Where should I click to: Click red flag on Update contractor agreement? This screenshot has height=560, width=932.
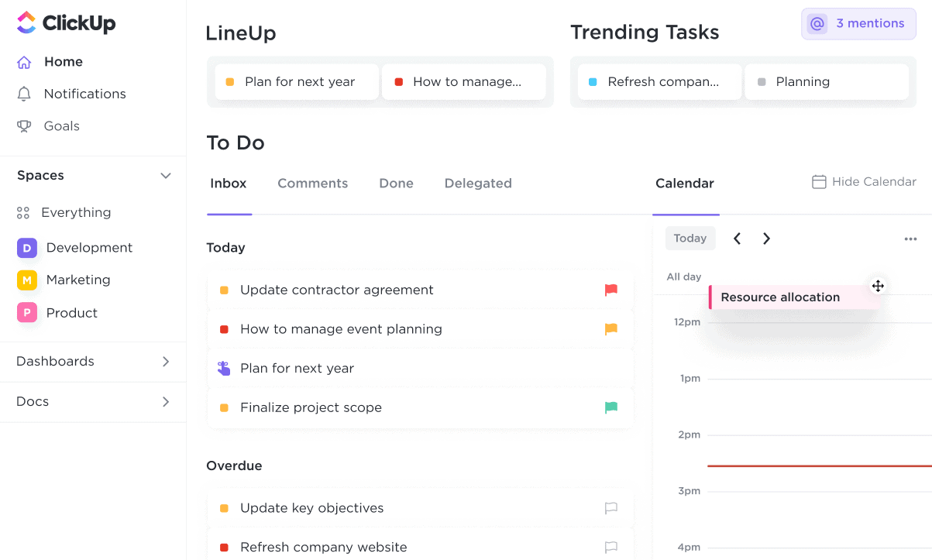(x=611, y=290)
